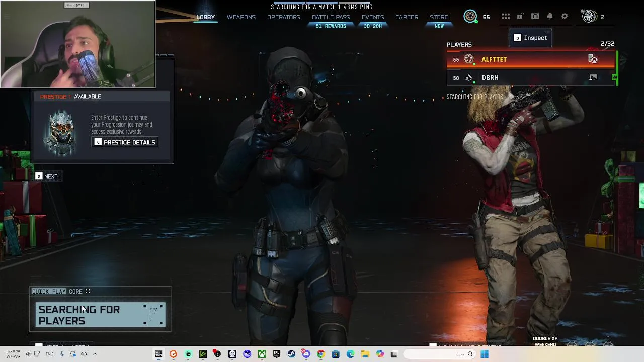Open Xbox app from the taskbar

262,354
